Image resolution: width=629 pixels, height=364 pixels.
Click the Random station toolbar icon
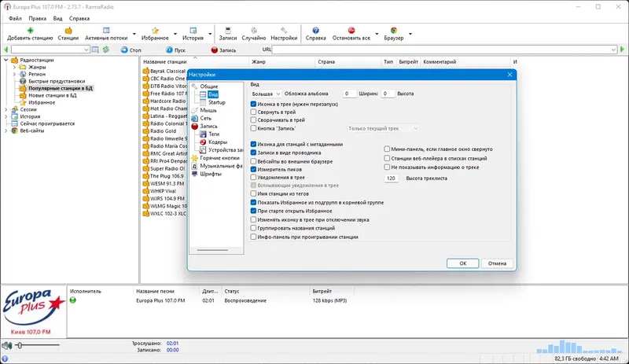click(253, 31)
